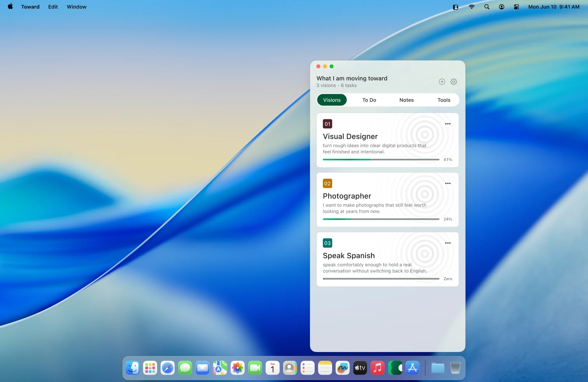588x382 pixels.
Task: Open the Photographer vision title
Action: (x=347, y=196)
